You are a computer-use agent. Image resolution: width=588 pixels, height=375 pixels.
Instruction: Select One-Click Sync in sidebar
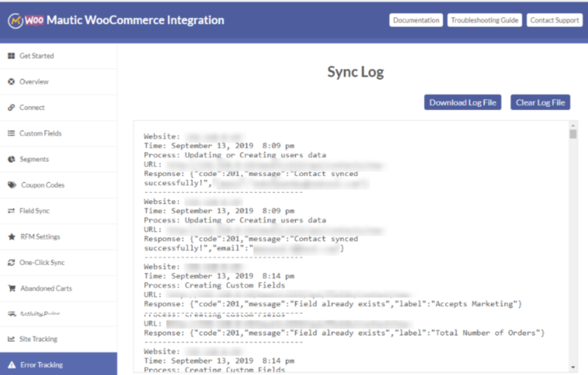click(x=58, y=263)
